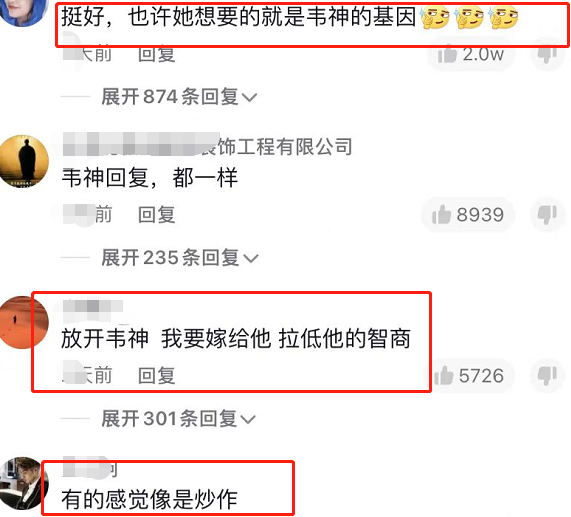The height and width of the screenshot is (517, 571).
Task: Dislike the 韦神回复，都一样 comment
Action: point(547,214)
